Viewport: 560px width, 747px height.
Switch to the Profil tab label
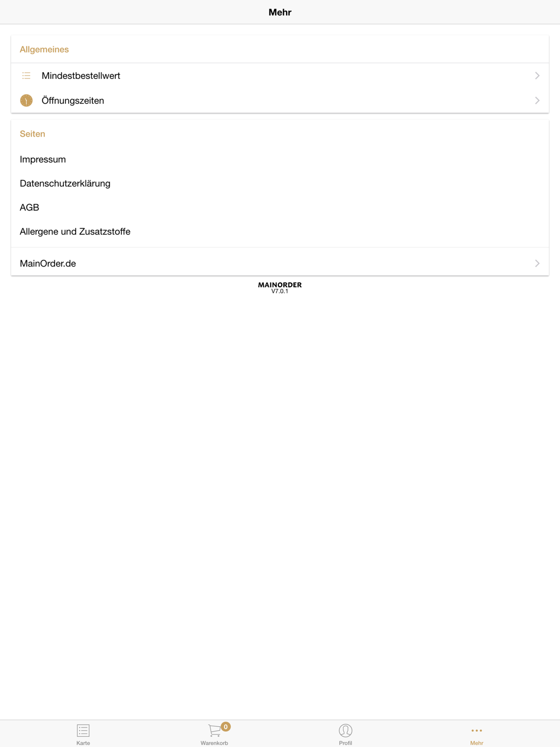(346, 743)
